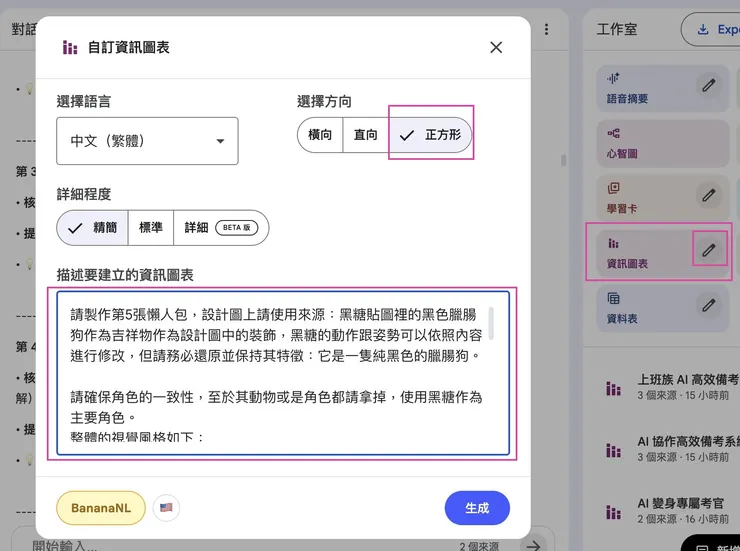Click the 資訊圖表 chart icon in studio

(x=614, y=243)
